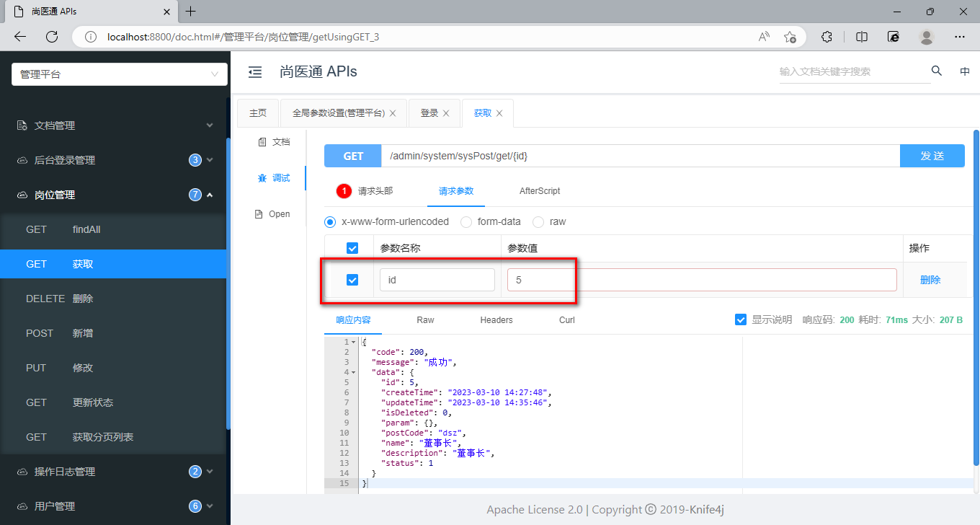Open DELETE 删除 API item
This screenshot has height=525, width=980.
[x=113, y=299]
